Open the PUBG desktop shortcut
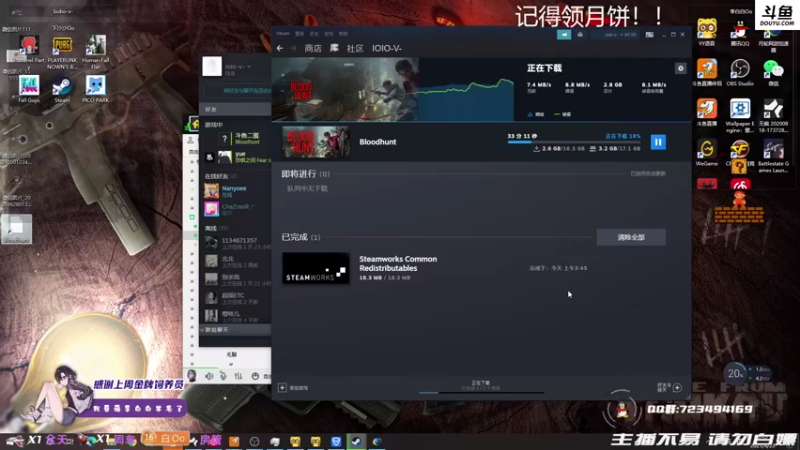 coord(62,52)
